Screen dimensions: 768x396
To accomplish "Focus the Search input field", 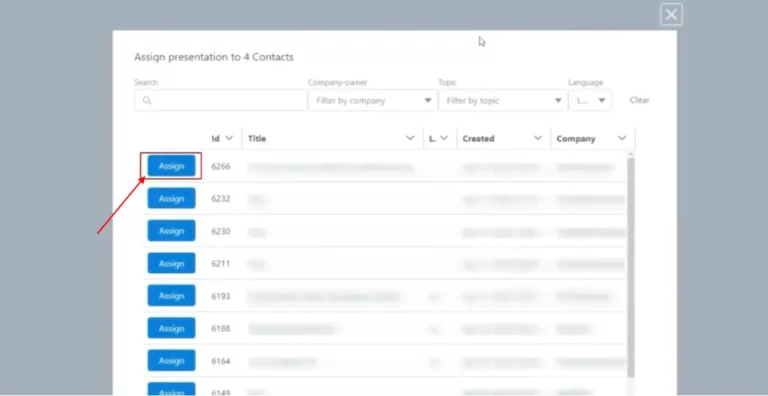I will tap(220, 100).
